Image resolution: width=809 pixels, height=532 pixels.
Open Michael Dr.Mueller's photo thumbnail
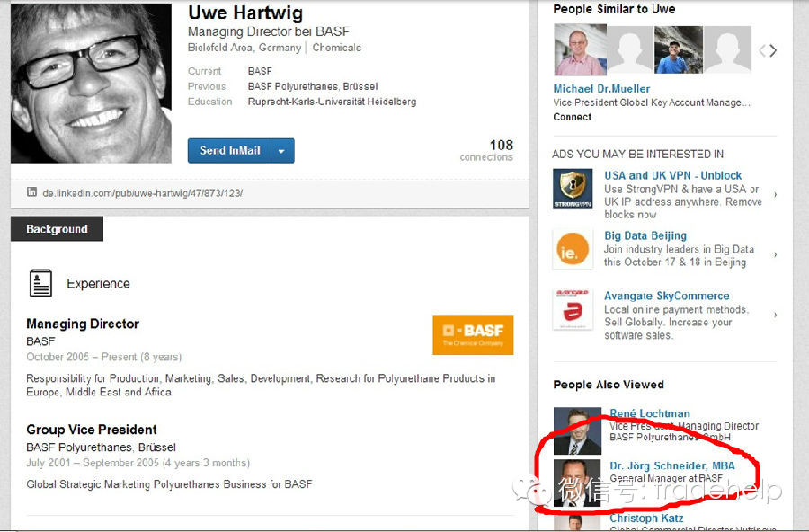pos(580,50)
